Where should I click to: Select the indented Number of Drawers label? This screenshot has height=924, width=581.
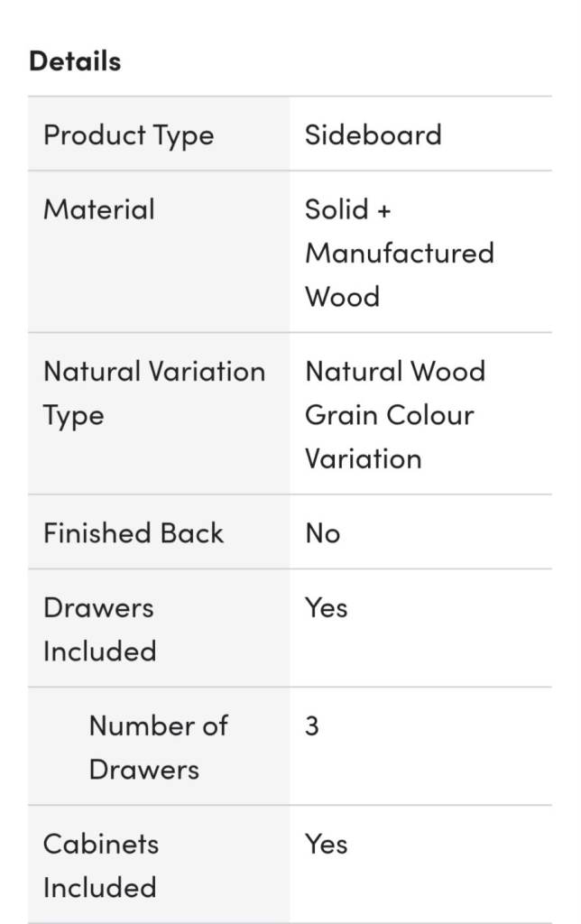point(158,747)
